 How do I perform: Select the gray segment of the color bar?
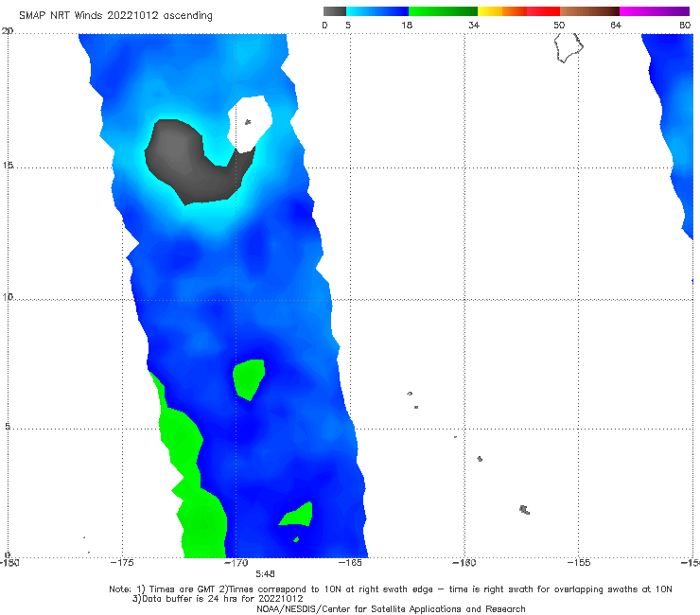pyautogui.click(x=335, y=11)
